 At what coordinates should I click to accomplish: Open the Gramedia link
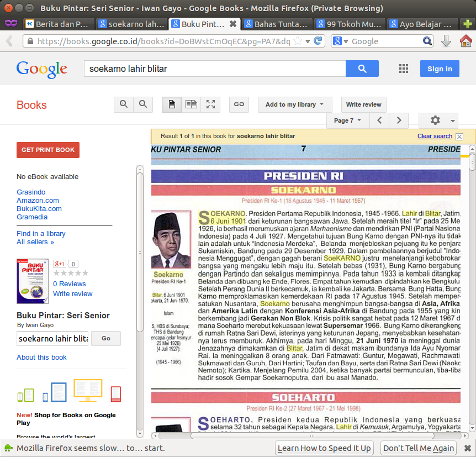(x=32, y=217)
